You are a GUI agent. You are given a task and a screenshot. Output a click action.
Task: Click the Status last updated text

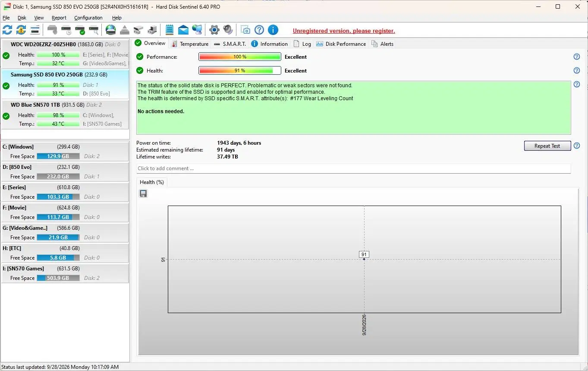coord(60,367)
